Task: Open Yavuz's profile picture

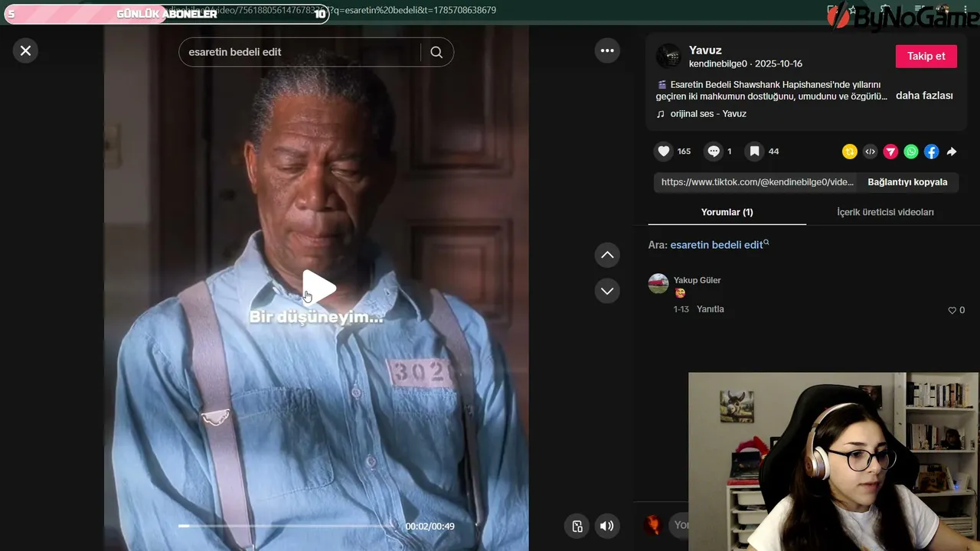Action: [x=668, y=56]
